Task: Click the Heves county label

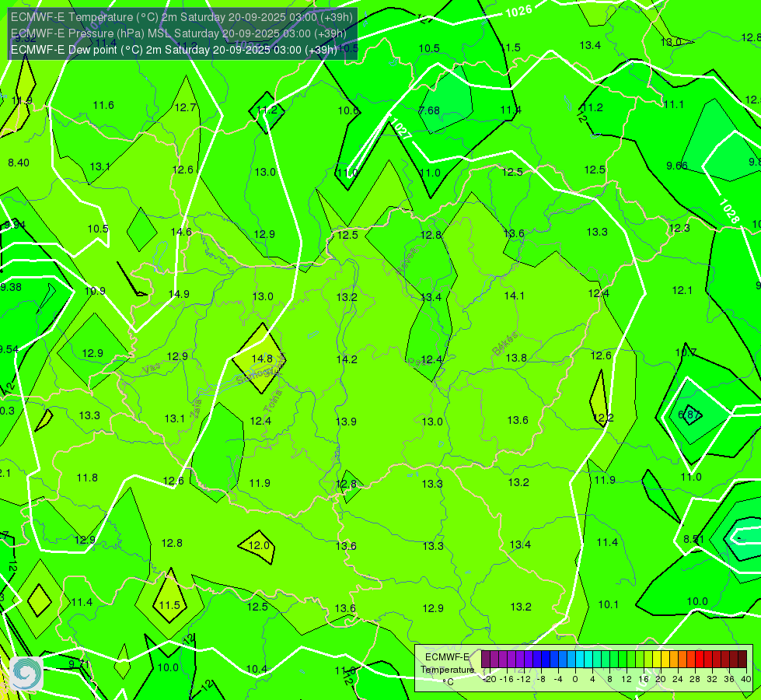Action: coord(407,261)
